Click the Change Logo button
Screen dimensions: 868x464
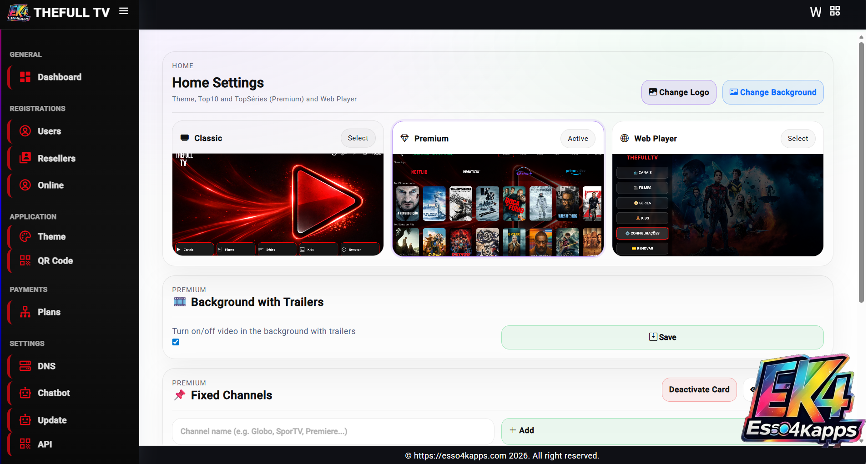(678, 92)
